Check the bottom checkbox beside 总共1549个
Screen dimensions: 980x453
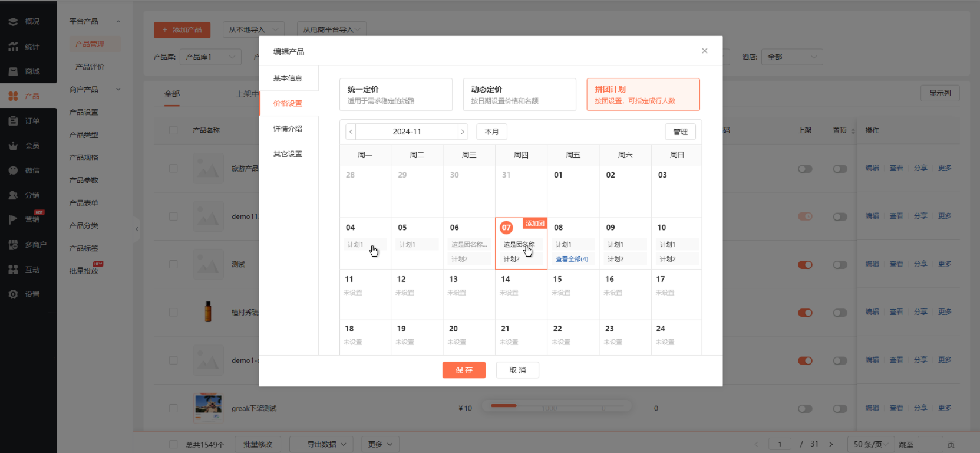click(x=173, y=444)
